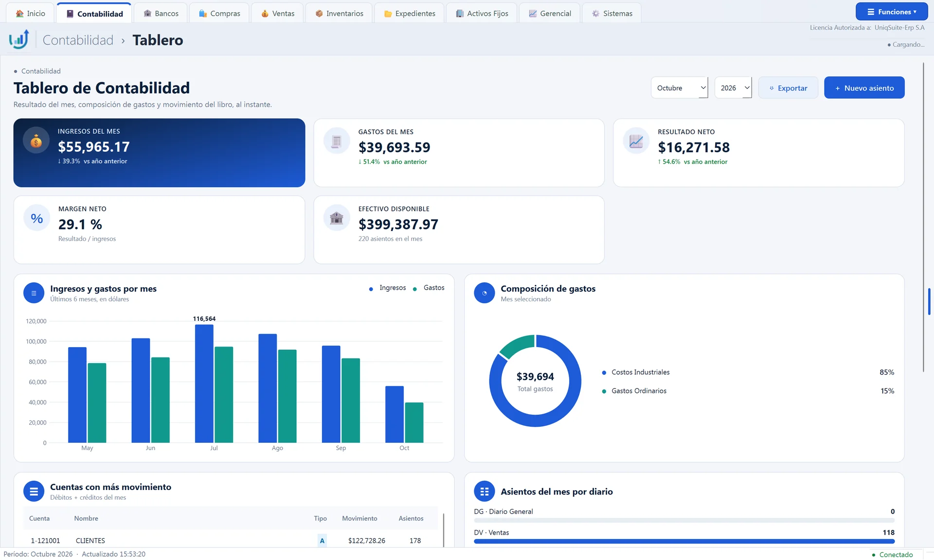The width and height of the screenshot is (934, 560).
Task: Click the list icon beside Cuentas con más movimiento
Action: coord(34,491)
